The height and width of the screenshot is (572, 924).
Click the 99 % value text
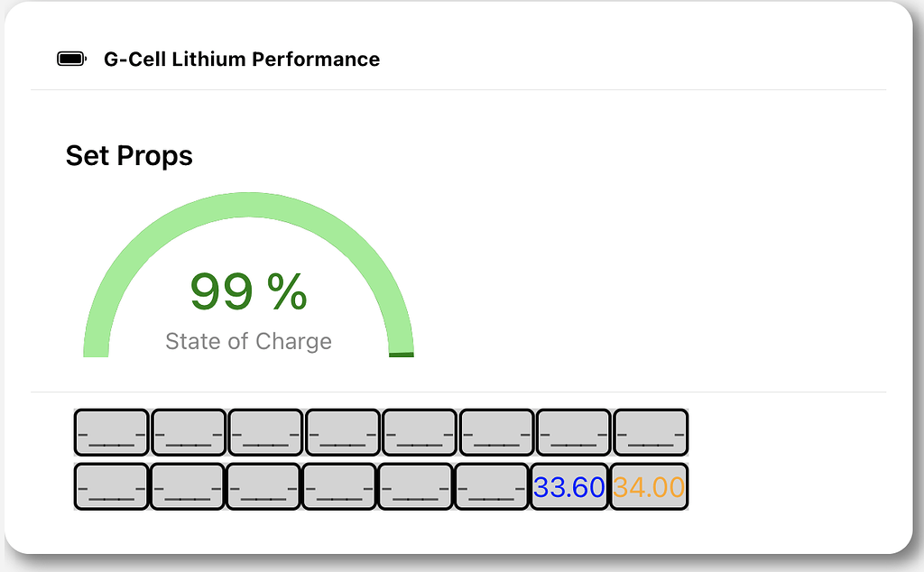click(x=247, y=291)
